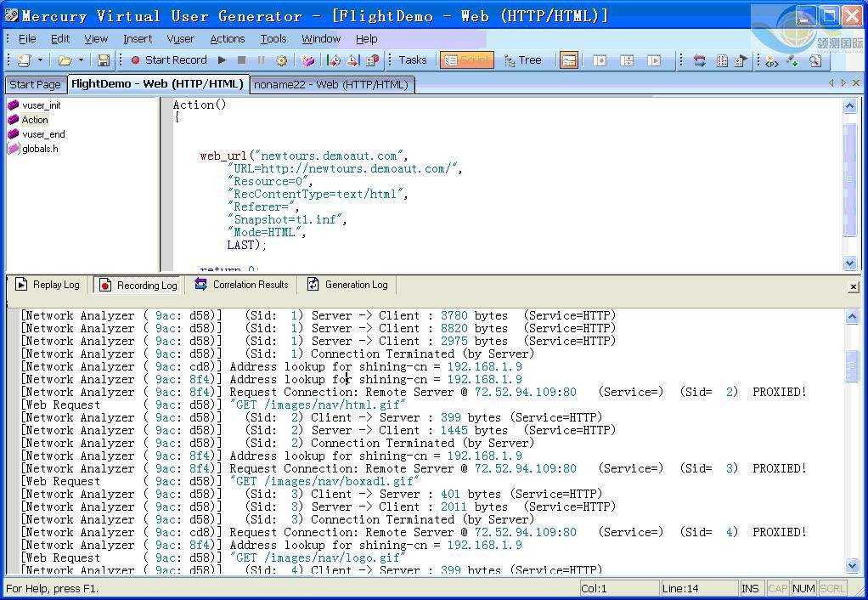Create a new script with toolbar icon

pyautogui.click(x=25, y=60)
